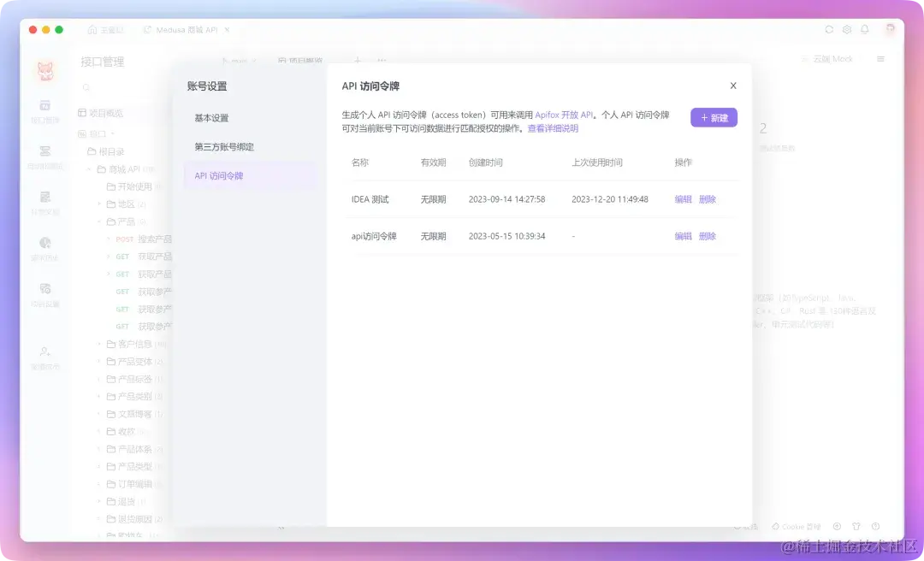
Task: Open the settings gear in the title bar
Action: (x=846, y=28)
